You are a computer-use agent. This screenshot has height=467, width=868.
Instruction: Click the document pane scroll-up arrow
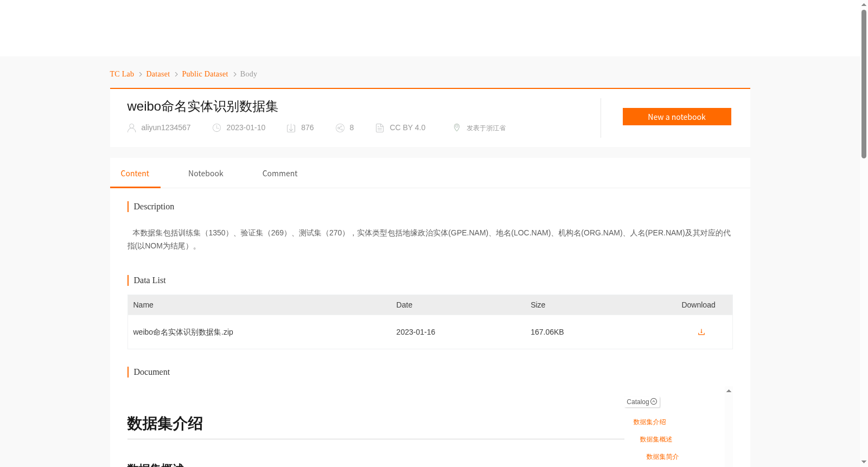pos(729,391)
